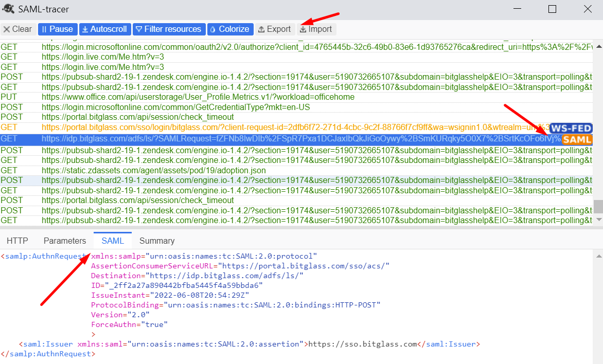The image size is (603, 364).
Task: Click the Import button
Action: point(316,29)
